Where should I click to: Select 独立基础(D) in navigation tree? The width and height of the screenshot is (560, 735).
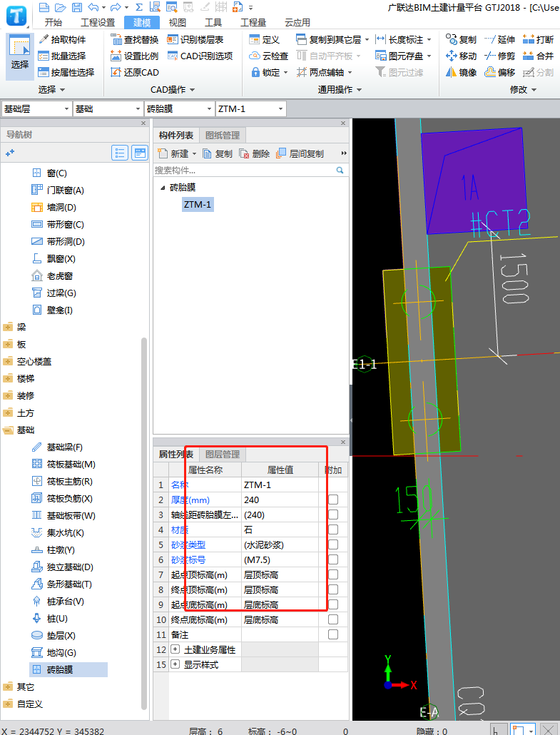point(63,567)
